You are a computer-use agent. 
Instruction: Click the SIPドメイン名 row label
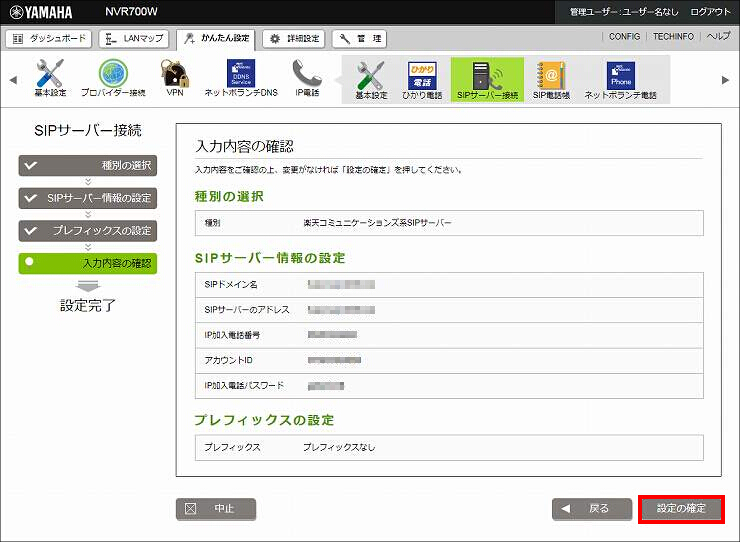point(231,284)
